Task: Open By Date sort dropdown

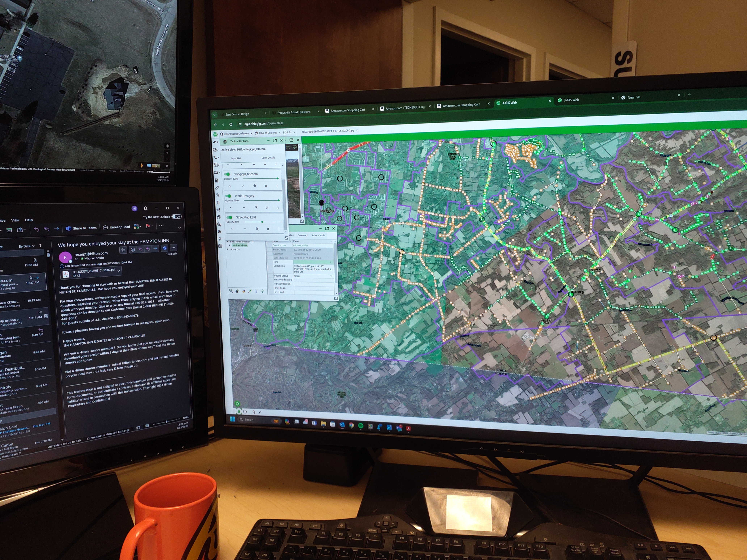Action: 27,246
